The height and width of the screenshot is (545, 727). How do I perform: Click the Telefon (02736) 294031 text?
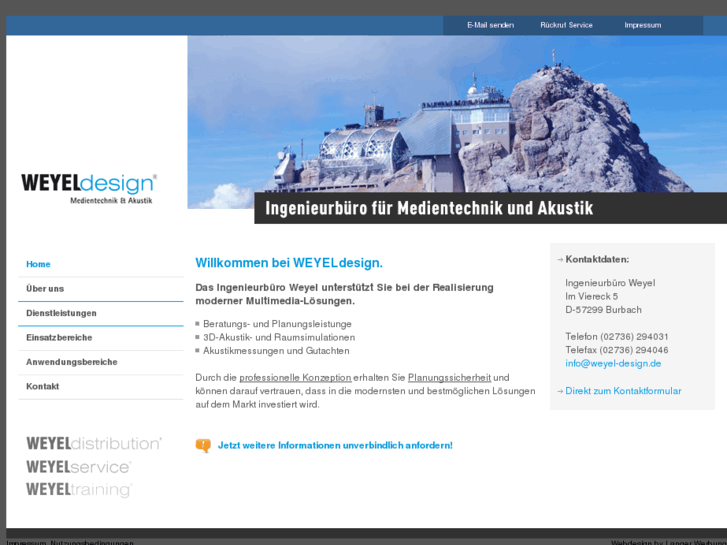click(x=617, y=337)
